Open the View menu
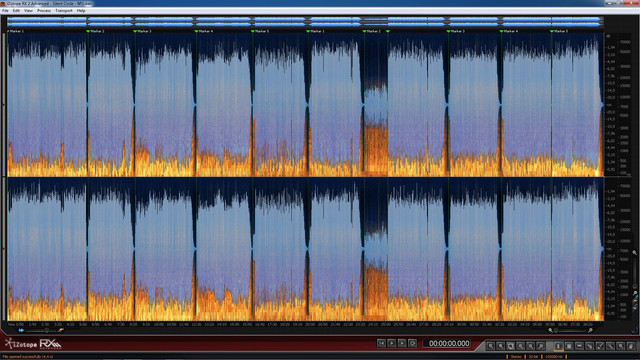640x360 pixels. pyautogui.click(x=28, y=11)
